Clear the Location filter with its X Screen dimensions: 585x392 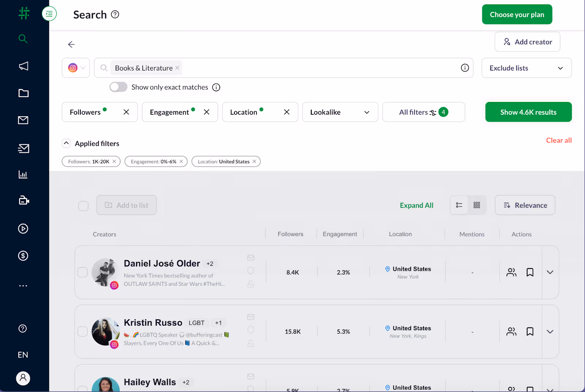tap(287, 112)
